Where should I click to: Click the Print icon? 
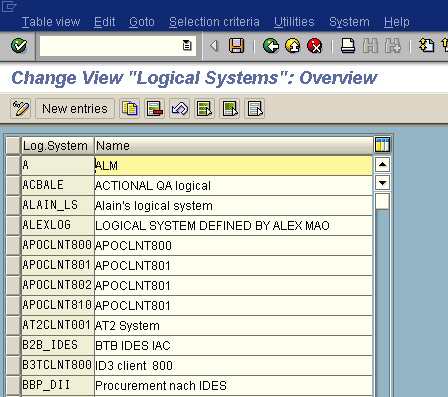[x=348, y=46]
